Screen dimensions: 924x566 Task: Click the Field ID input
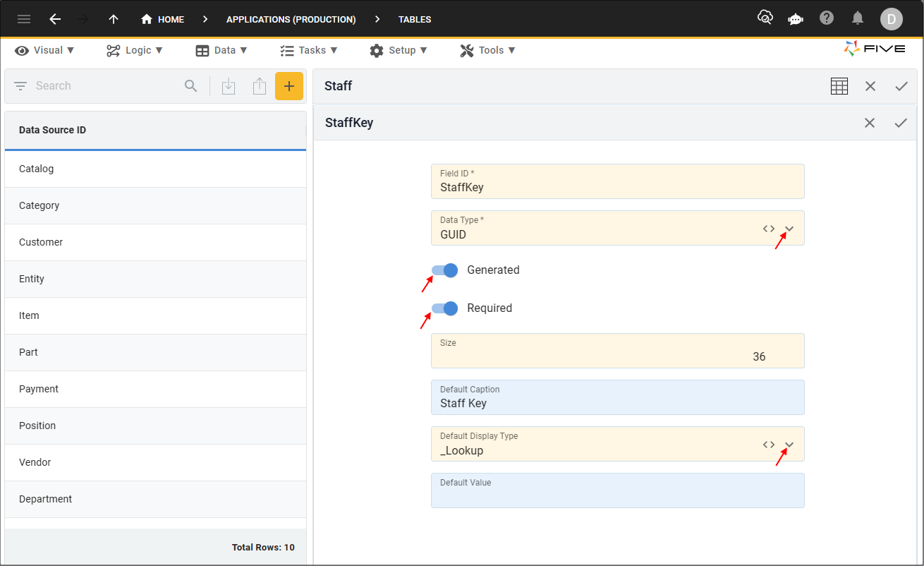pos(618,181)
